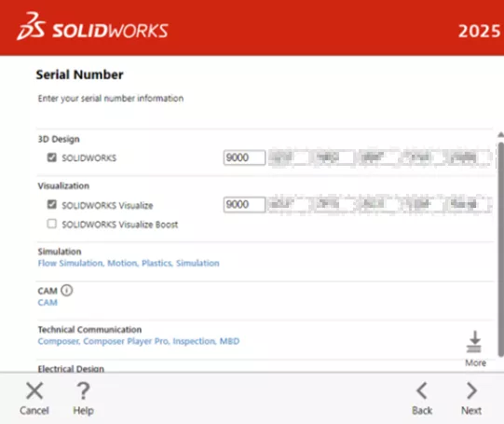504x424 pixels.
Task: Proceed with the Next chevron
Action: point(471,390)
